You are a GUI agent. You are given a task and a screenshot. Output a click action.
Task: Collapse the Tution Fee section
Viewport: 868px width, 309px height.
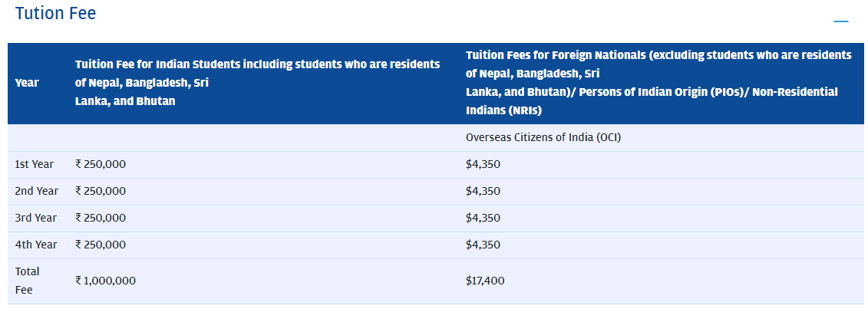coord(841,21)
